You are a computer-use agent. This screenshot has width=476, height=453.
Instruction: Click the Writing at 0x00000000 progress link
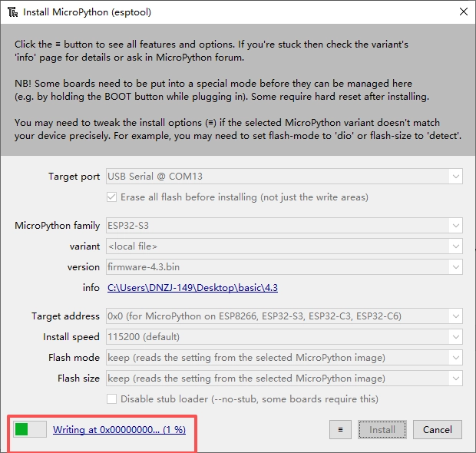click(119, 430)
